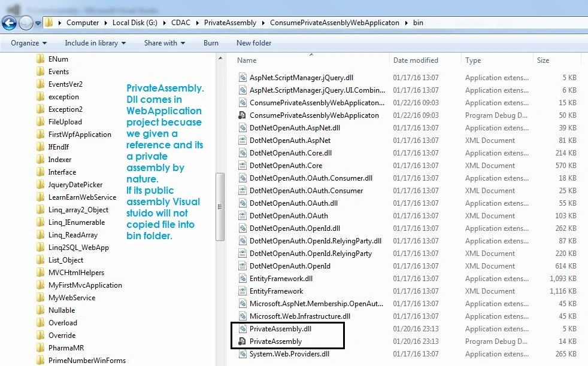Select the DotNetOpenAuth.AspNet XML document icon
The height and width of the screenshot is (366, 588).
(243, 141)
